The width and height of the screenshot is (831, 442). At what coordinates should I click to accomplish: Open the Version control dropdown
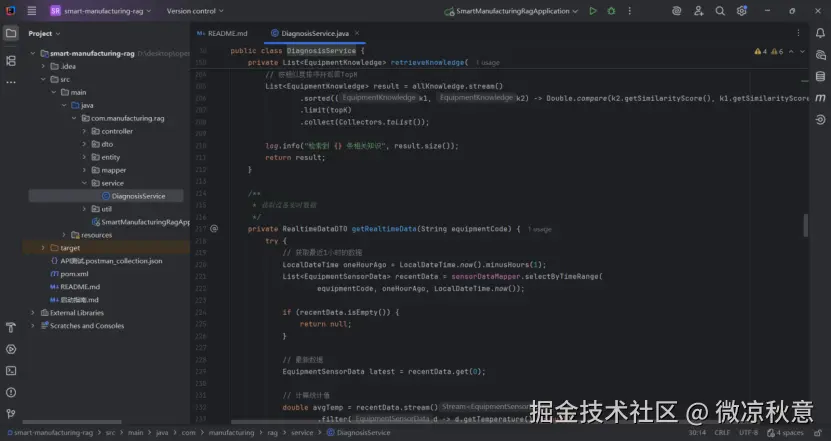pyautogui.click(x=195, y=11)
